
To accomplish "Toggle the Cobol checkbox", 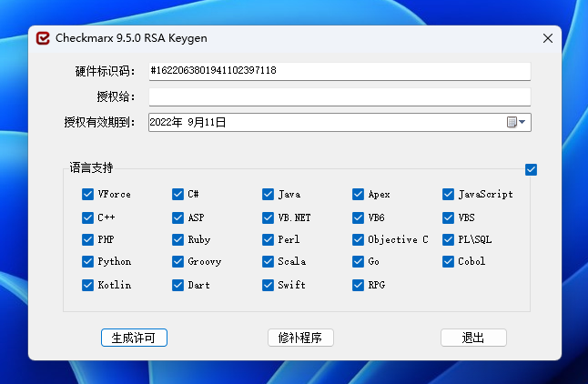I will [448, 261].
